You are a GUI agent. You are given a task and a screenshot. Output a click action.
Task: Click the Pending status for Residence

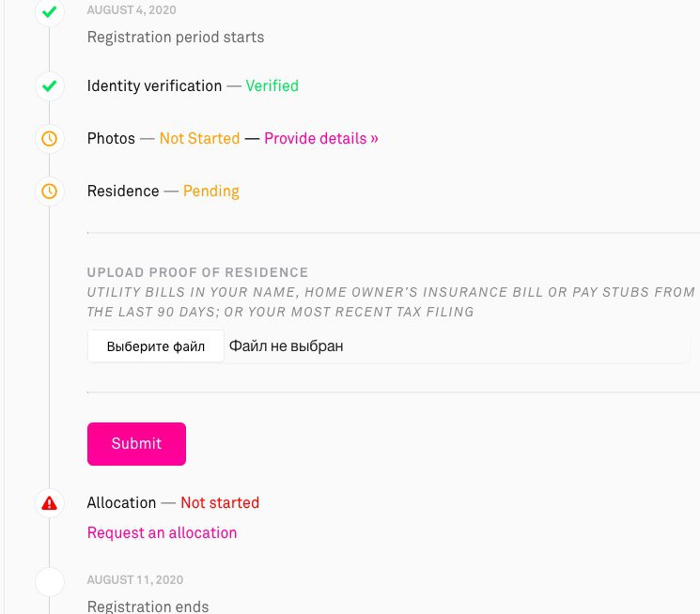click(211, 191)
